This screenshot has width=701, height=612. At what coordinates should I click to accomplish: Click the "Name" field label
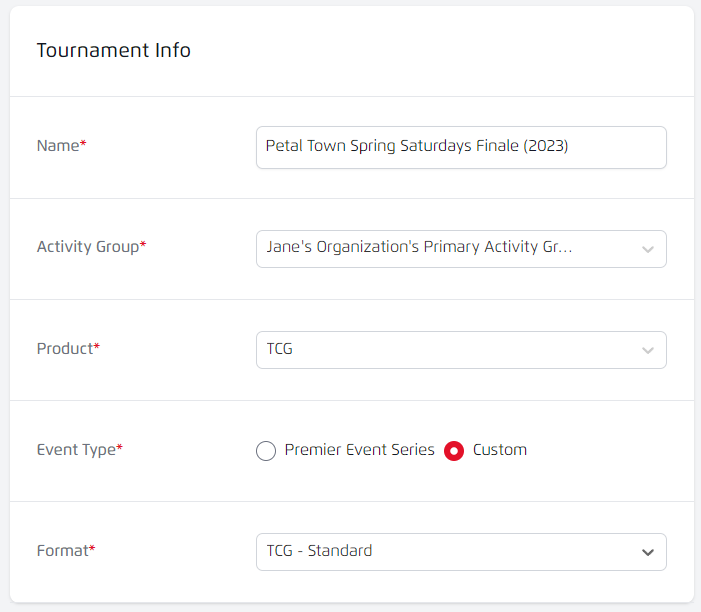coord(58,146)
